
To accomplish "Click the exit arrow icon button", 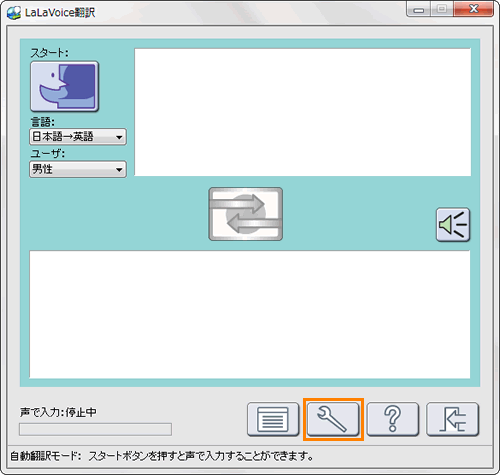I will coord(453,419).
